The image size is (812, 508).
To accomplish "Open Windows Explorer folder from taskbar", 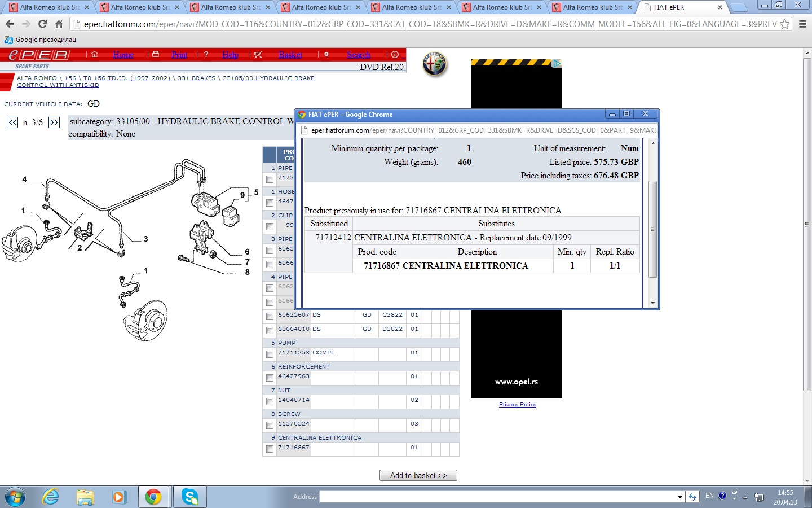I will pos(85,497).
